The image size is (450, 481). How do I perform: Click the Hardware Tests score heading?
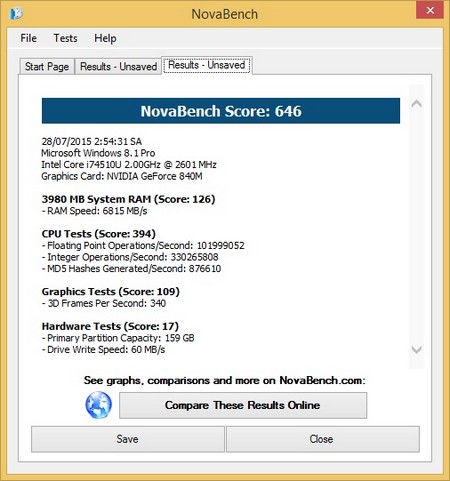point(110,326)
